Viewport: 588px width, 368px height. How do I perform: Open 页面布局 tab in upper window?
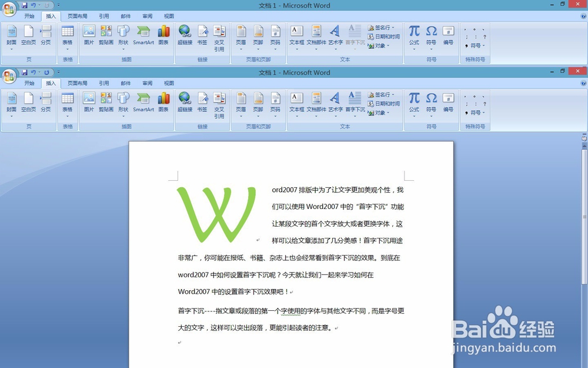pos(77,16)
